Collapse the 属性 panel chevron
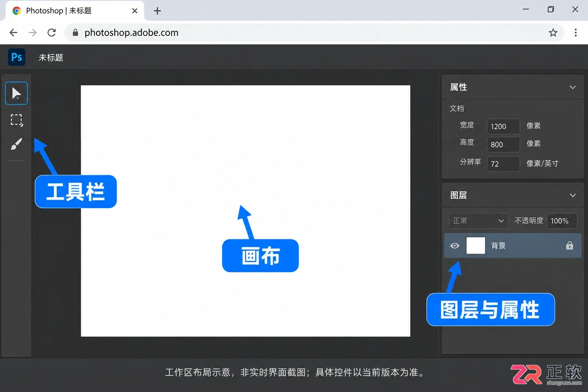Viewport: 588px width, 392px height. pos(573,87)
